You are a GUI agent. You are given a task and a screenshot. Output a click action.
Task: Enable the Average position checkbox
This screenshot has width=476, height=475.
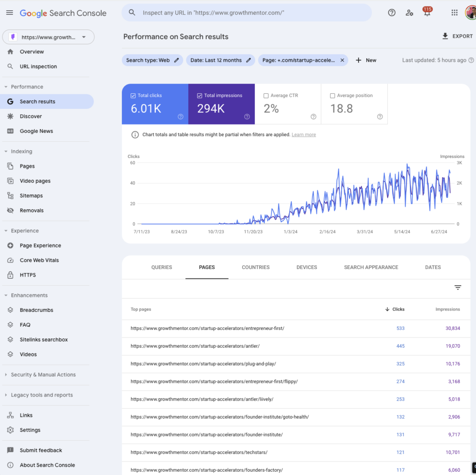pyautogui.click(x=332, y=96)
